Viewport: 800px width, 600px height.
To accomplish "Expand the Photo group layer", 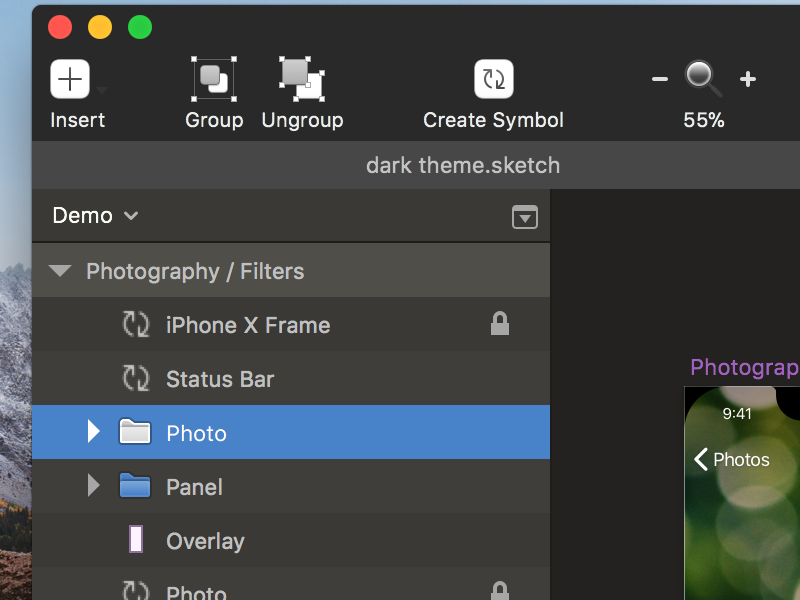I will [94, 432].
